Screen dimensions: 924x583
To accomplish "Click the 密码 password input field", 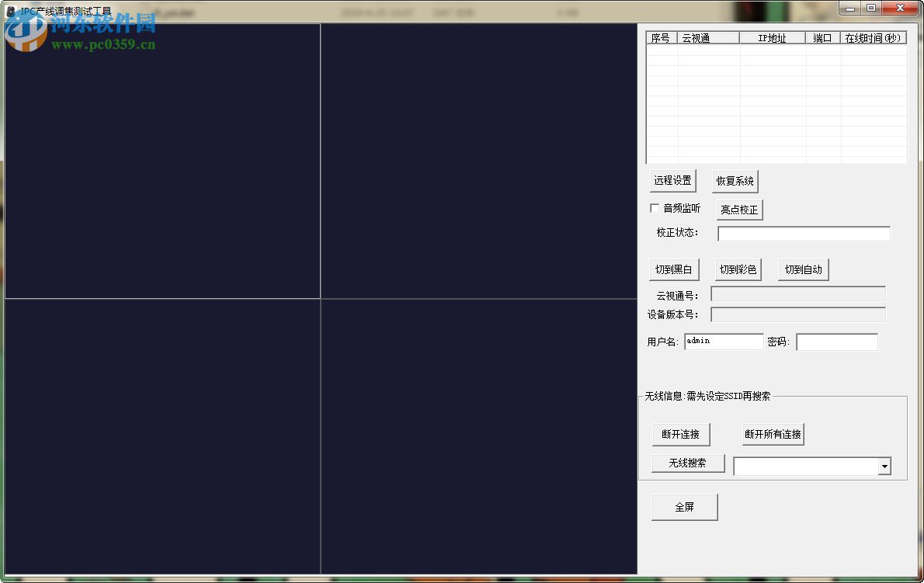I will click(837, 341).
